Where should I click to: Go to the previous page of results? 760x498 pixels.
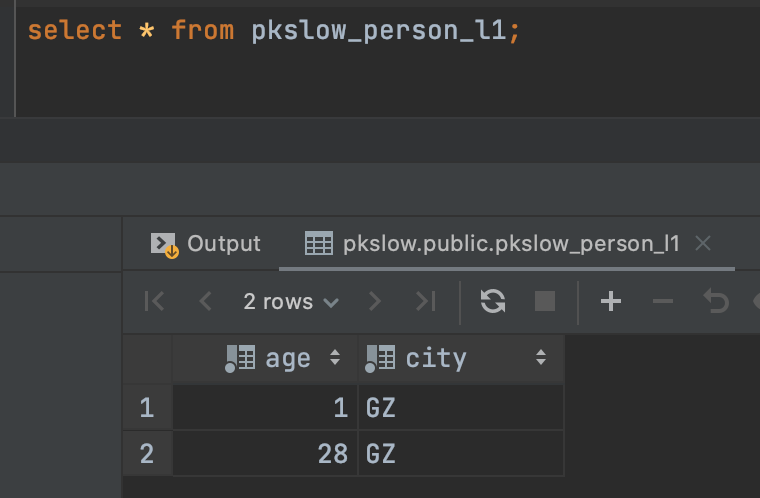coord(205,302)
